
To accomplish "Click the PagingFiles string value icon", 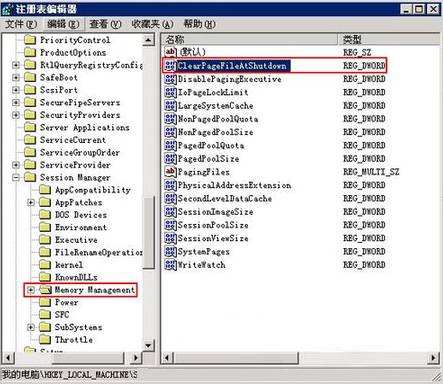I will tap(170, 172).
